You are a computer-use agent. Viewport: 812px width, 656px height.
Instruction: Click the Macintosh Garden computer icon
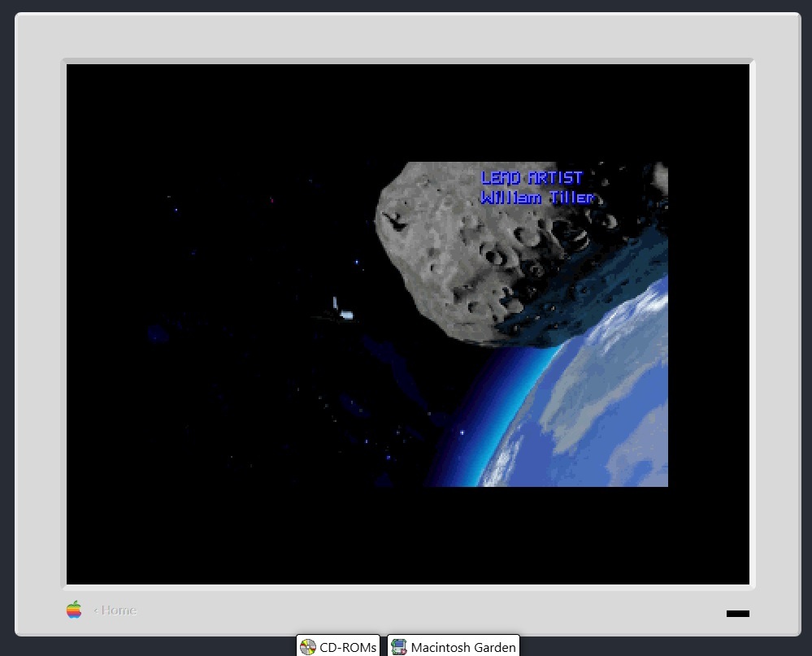coord(398,647)
